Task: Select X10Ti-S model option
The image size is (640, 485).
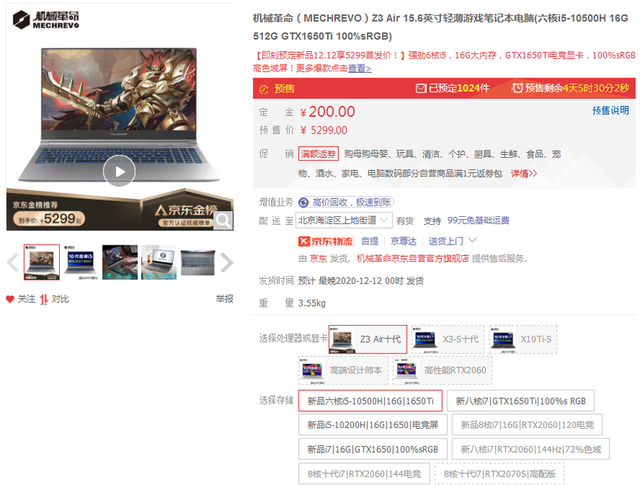Action: 523,339
